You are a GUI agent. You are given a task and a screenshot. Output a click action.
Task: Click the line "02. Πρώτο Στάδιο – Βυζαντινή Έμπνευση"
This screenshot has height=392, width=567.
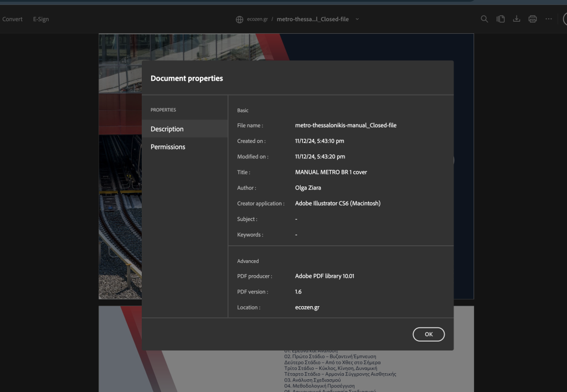coord(330,357)
